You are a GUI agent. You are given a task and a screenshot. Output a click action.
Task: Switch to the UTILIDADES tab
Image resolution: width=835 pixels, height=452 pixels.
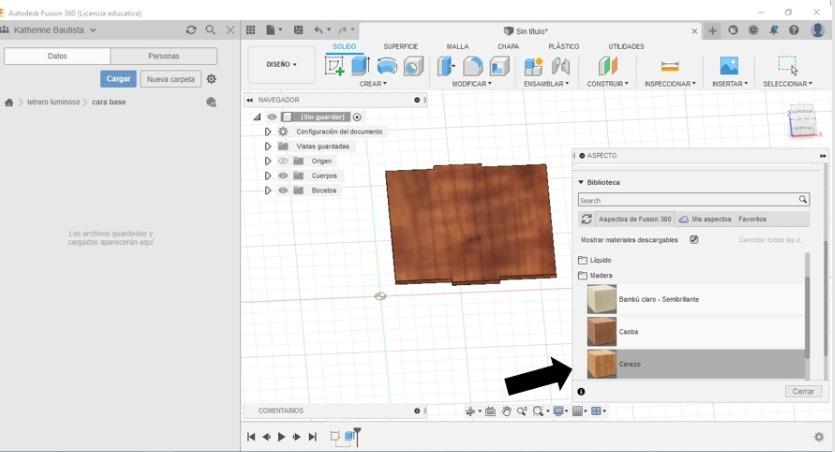point(626,46)
